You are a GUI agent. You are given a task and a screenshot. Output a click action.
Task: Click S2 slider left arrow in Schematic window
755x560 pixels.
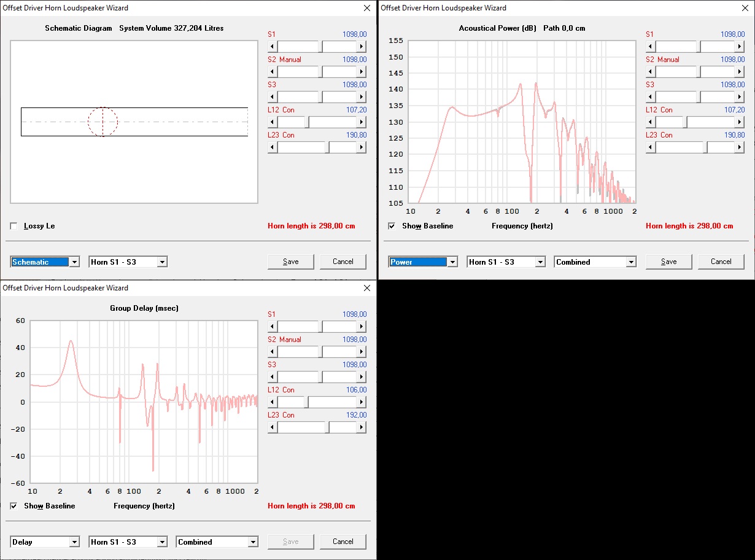coord(273,72)
